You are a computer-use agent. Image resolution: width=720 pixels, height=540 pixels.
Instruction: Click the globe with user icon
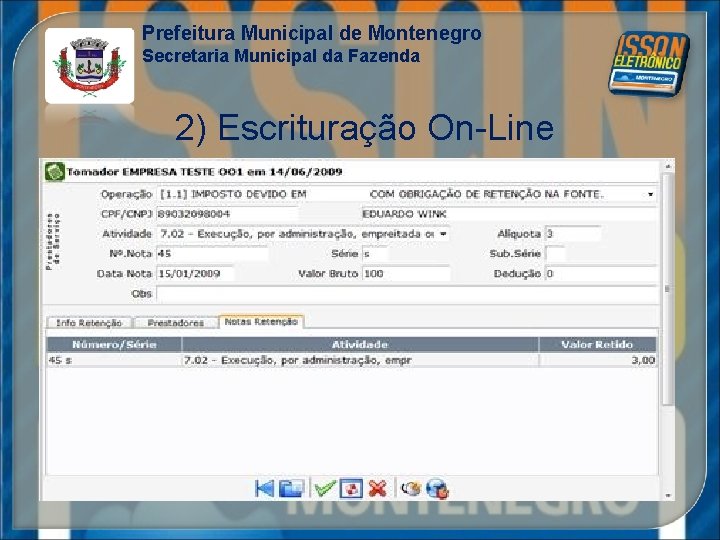click(437, 489)
